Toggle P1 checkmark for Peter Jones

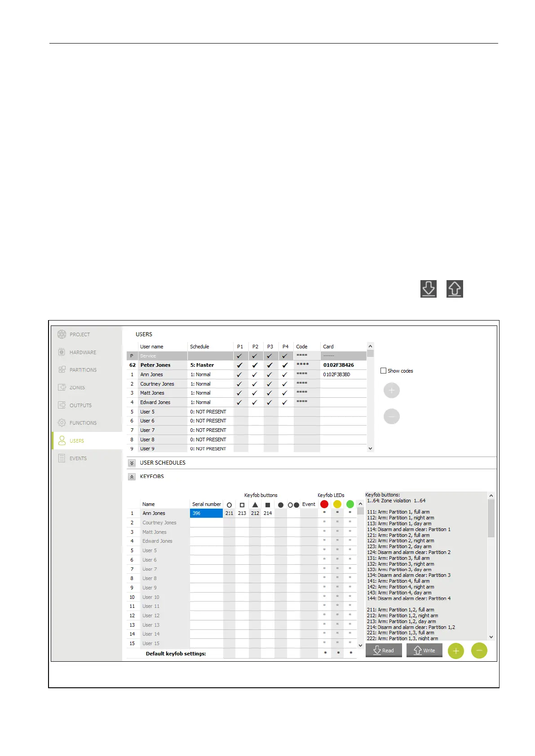(239, 365)
